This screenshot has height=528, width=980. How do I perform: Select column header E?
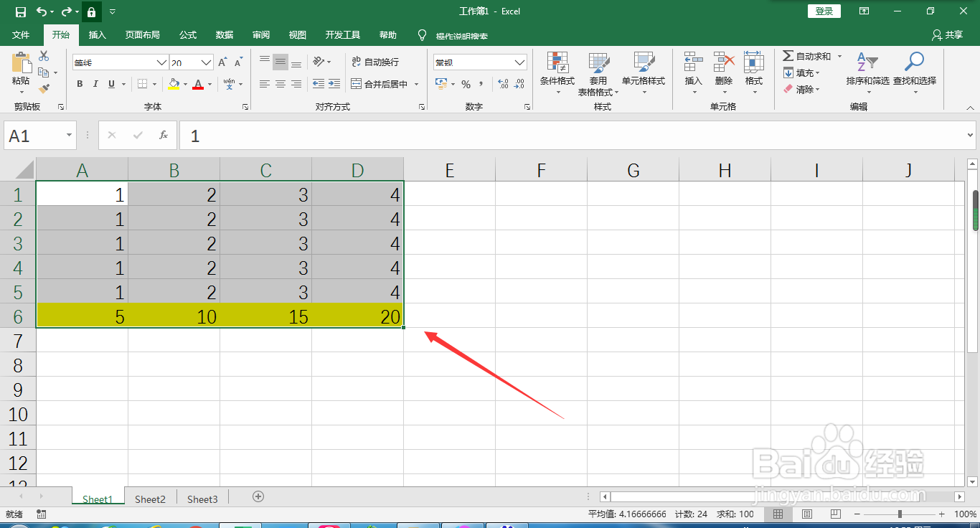pyautogui.click(x=450, y=170)
